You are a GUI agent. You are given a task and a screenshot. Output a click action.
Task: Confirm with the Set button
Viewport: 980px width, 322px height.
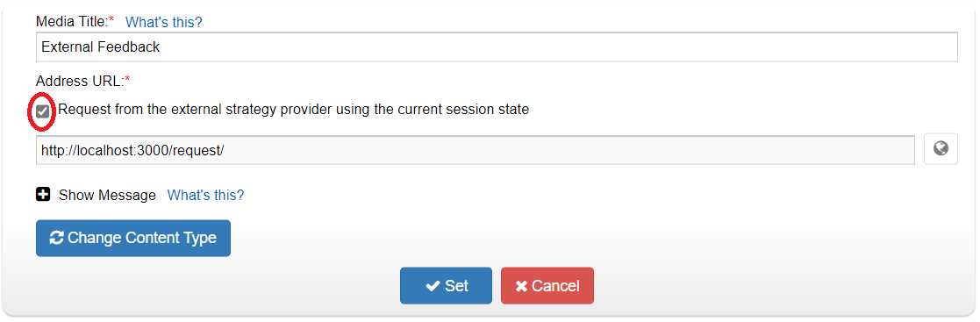[447, 286]
